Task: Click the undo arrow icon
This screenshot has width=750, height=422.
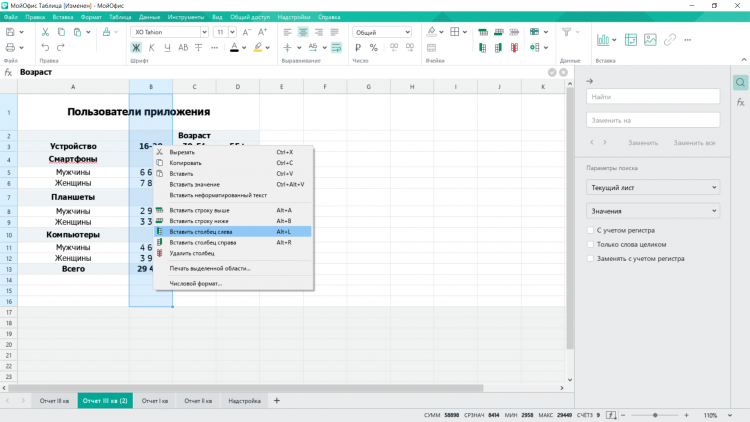Action: [46, 47]
